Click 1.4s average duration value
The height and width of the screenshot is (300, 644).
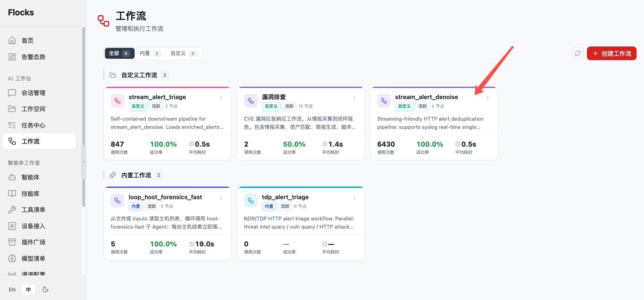pyautogui.click(x=335, y=144)
